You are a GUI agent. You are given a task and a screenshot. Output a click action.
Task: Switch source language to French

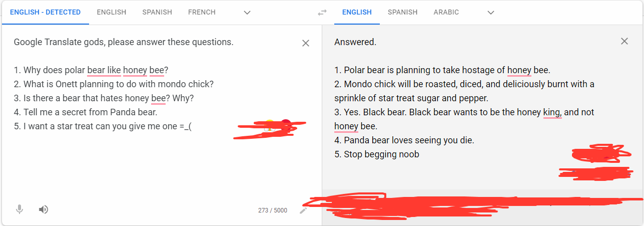tap(202, 13)
